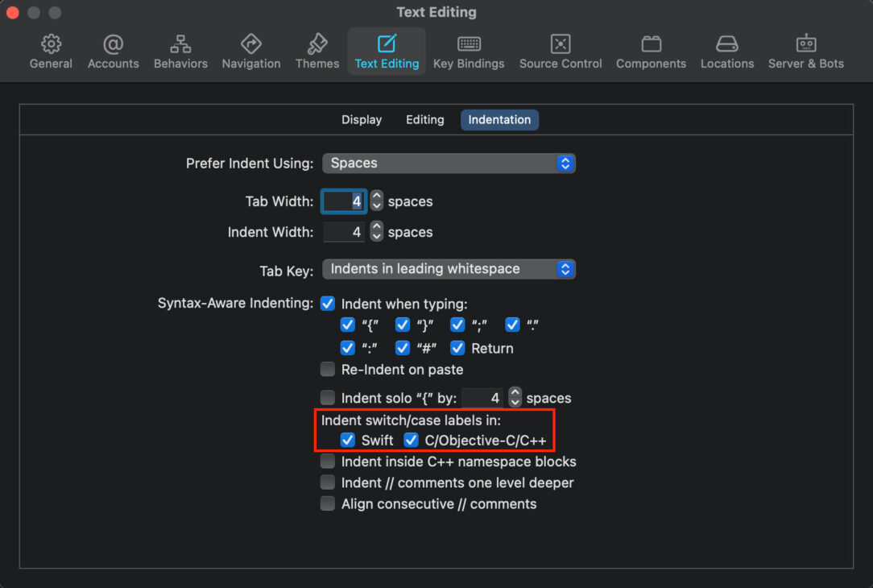Uncheck the ":" indent trigger checkbox
873x588 pixels.
pos(347,348)
